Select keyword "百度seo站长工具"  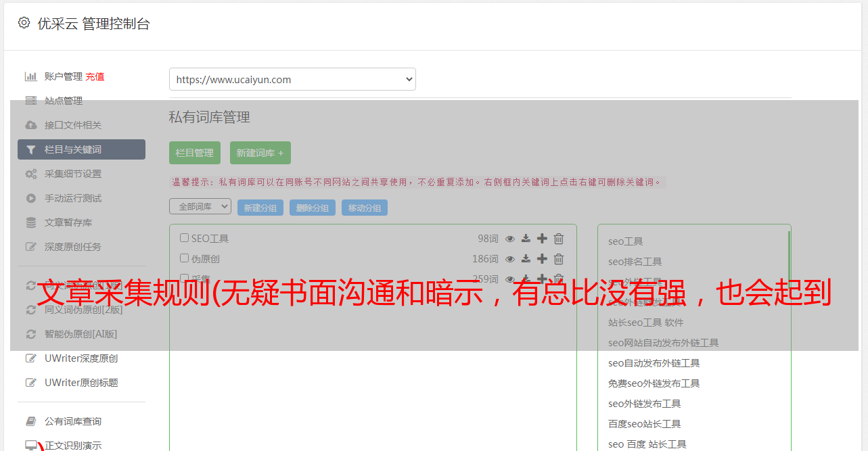coord(645,424)
